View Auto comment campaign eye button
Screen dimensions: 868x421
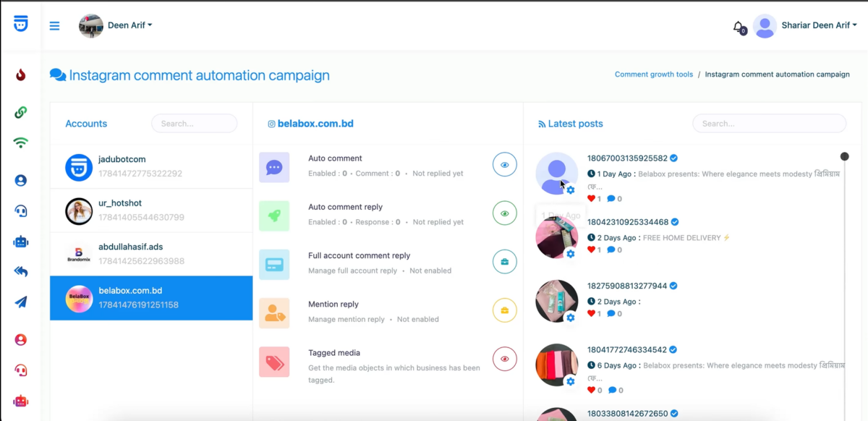tap(505, 165)
